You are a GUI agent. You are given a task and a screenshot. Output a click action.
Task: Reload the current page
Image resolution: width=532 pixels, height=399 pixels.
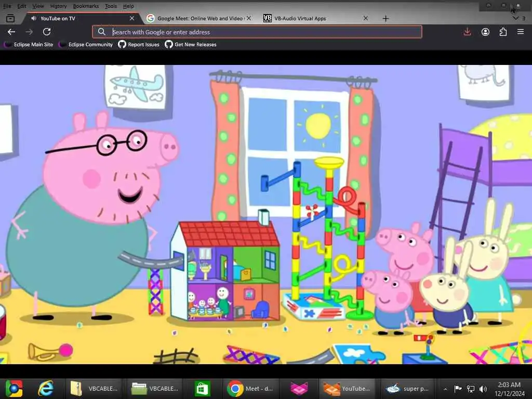(47, 32)
